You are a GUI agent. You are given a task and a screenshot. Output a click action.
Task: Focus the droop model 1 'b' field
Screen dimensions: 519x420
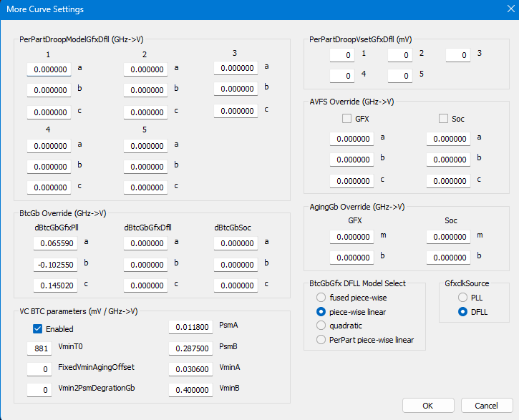click(49, 90)
